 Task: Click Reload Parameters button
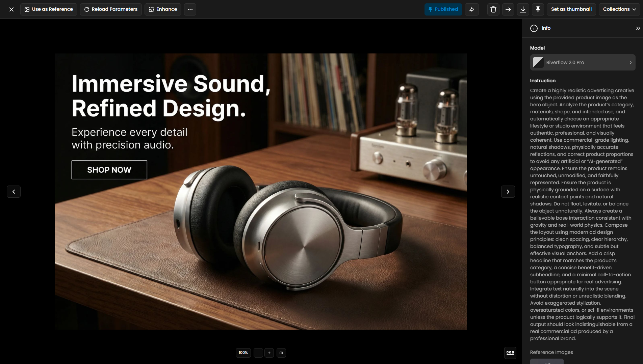tap(111, 9)
